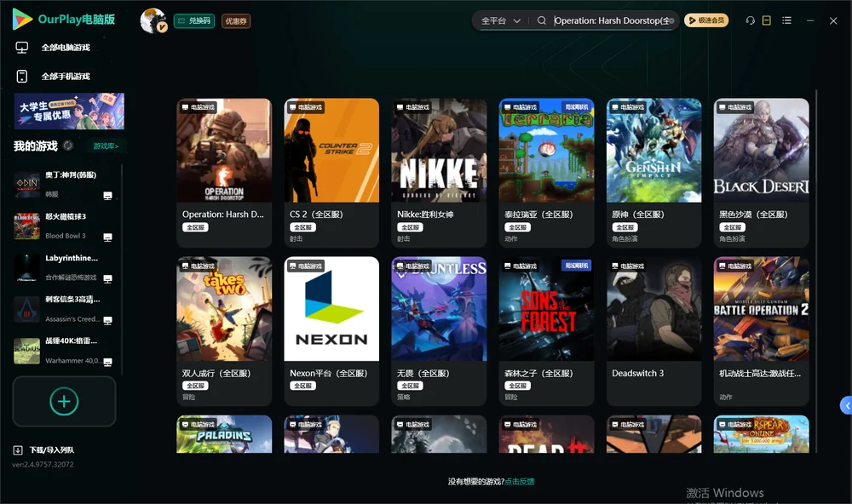The height and width of the screenshot is (504, 852).
Task: Click PC icon on Assassin's Creed row
Action: coord(107,320)
